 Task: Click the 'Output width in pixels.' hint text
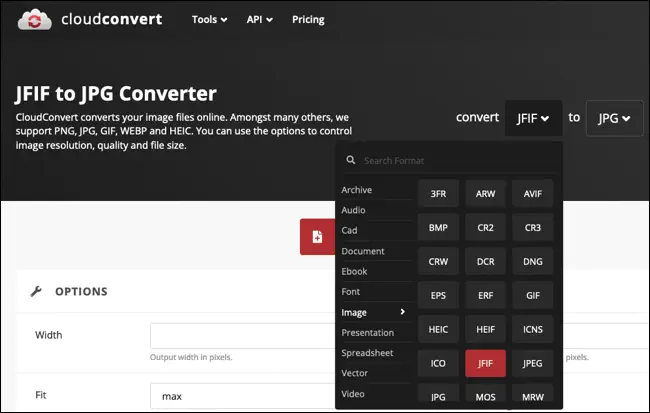(x=191, y=357)
